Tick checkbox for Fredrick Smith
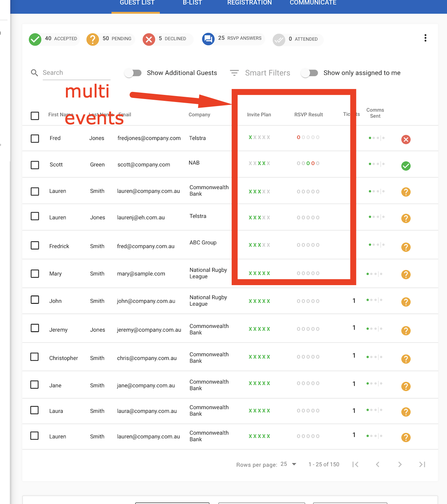 35,245
